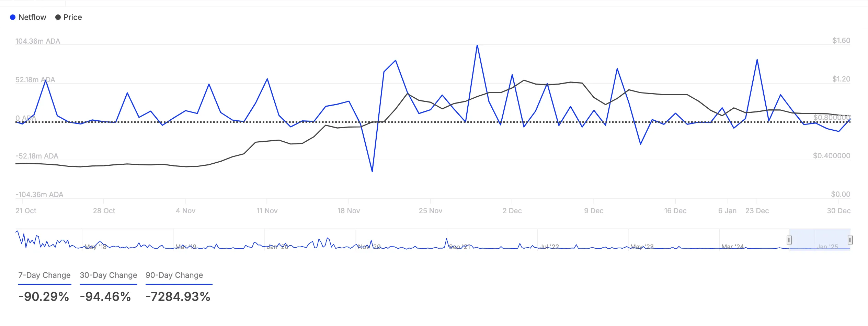Grab the right range selector handle

[x=850, y=240]
